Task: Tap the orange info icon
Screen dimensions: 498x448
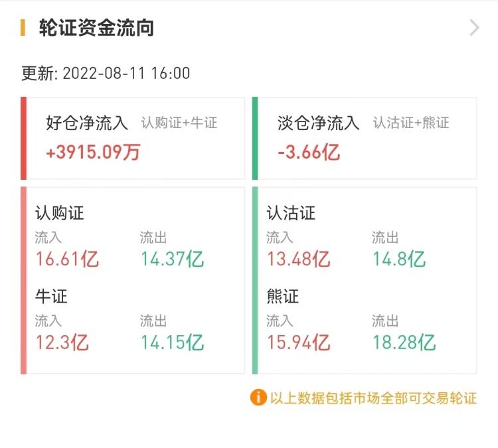Action: [x=258, y=398]
